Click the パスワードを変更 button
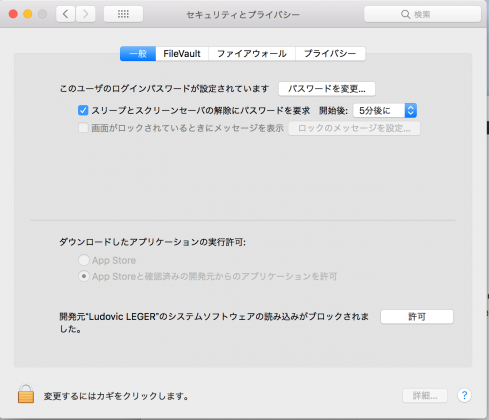Image resolution: width=489 pixels, height=420 pixels. tap(327, 89)
